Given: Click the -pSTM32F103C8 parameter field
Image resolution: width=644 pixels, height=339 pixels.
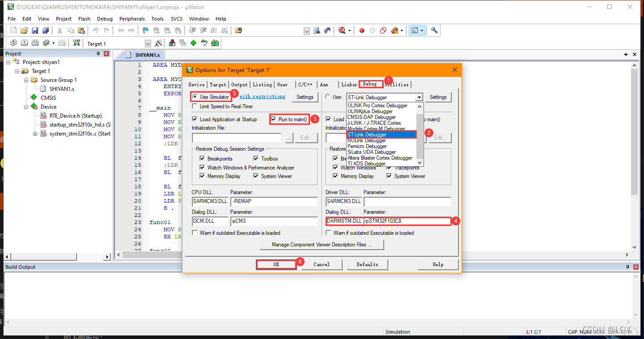Looking at the screenshot, I should (407, 221).
